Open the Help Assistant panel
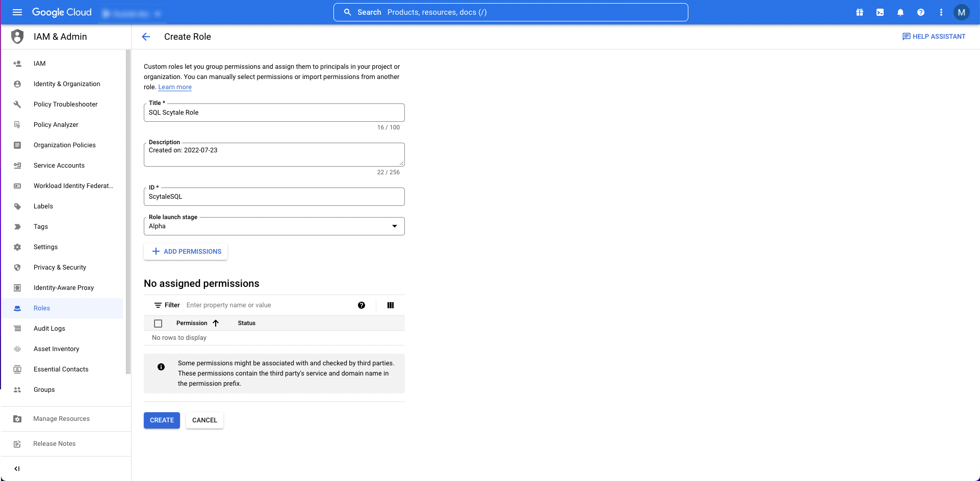 934,37
